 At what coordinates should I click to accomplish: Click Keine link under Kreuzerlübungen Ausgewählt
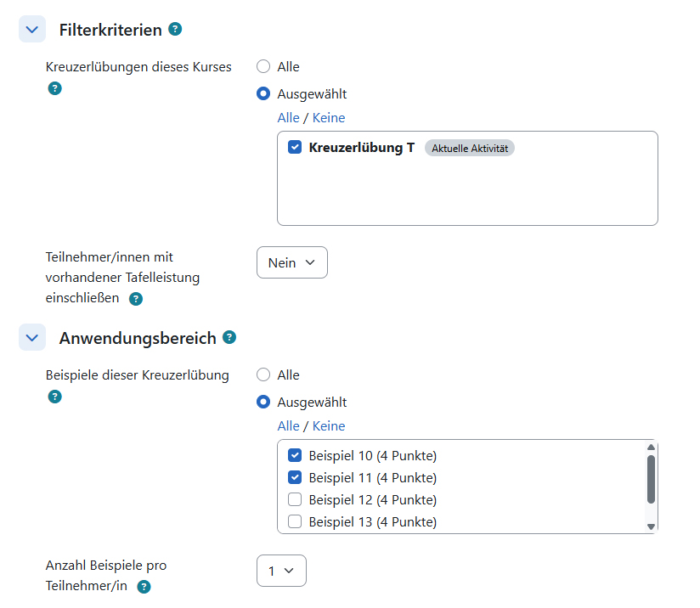[329, 118]
